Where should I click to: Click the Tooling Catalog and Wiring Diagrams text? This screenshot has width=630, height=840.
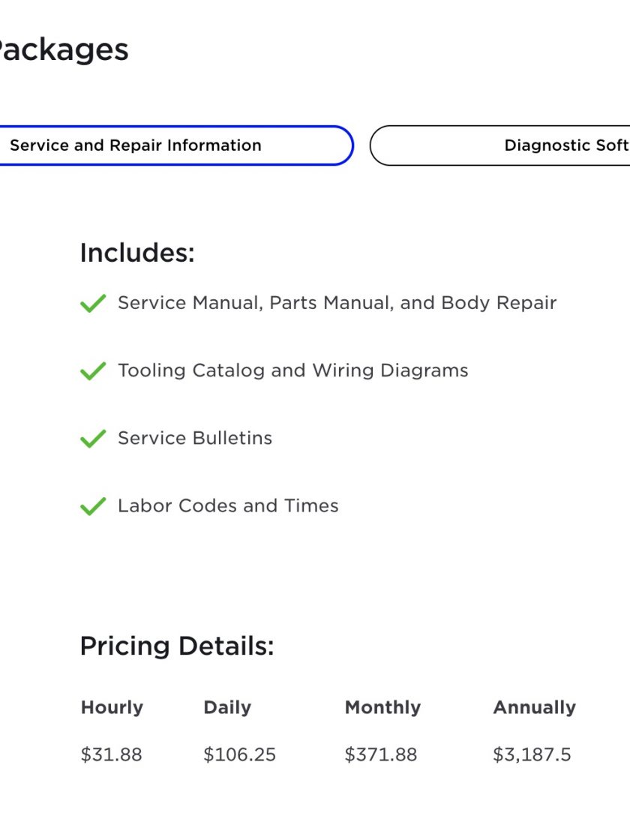coord(293,370)
